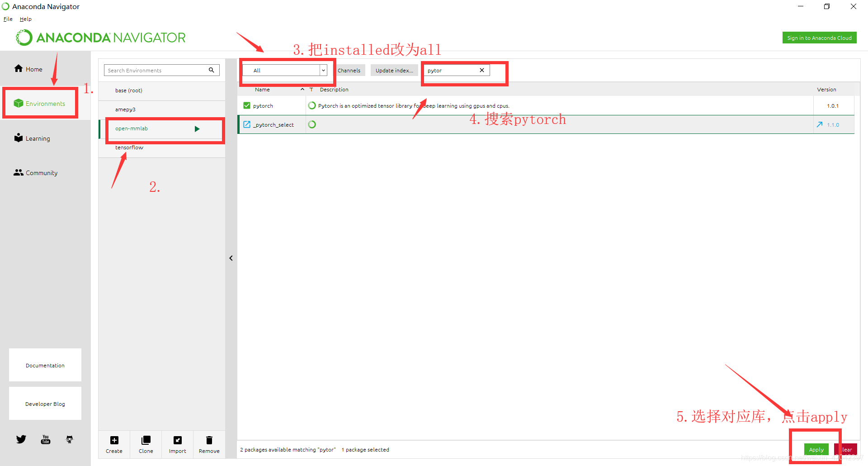Click the '1 package selected' status text
Image resolution: width=868 pixels, height=466 pixels.
click(x=365, y=450)
